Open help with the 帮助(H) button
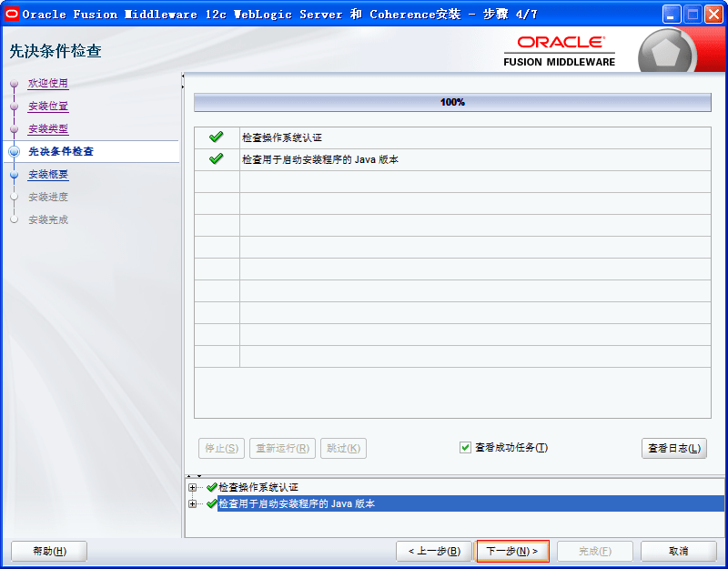 49,552
